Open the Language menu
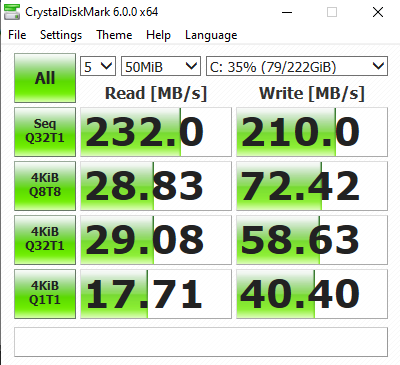This screenshot has width=400, height=365. click(x=211, y=35)
